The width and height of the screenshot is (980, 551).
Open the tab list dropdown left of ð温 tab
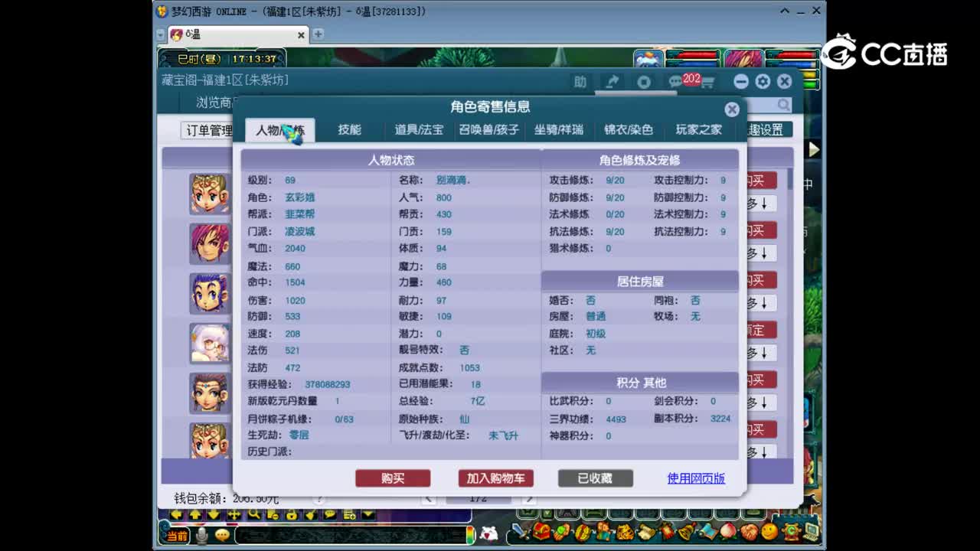pyautogui.click(x=160, y=35)
